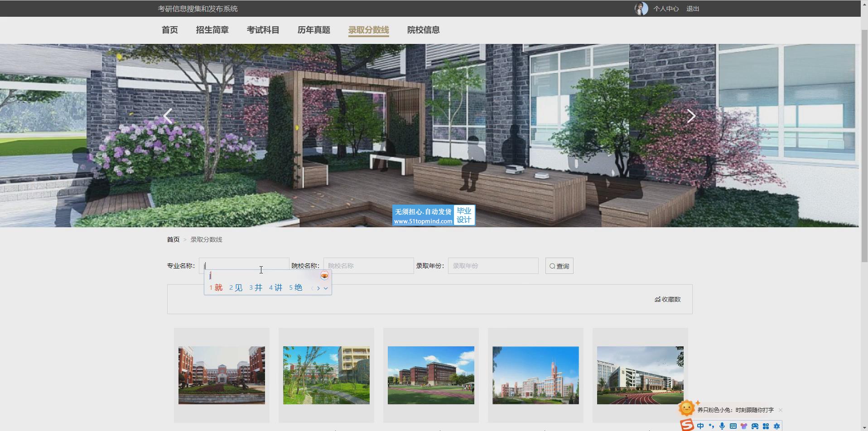Open the Sogou soft keyboard icon
868x431 pixels.
733,426
